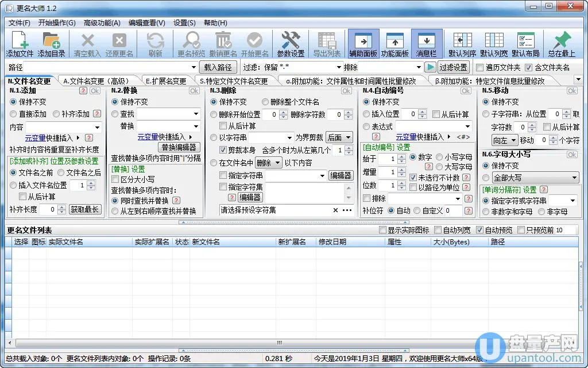Switch to S.特定文件文件名变更 tab
This screenshot has height=368, width=588.
pos(234,81)
